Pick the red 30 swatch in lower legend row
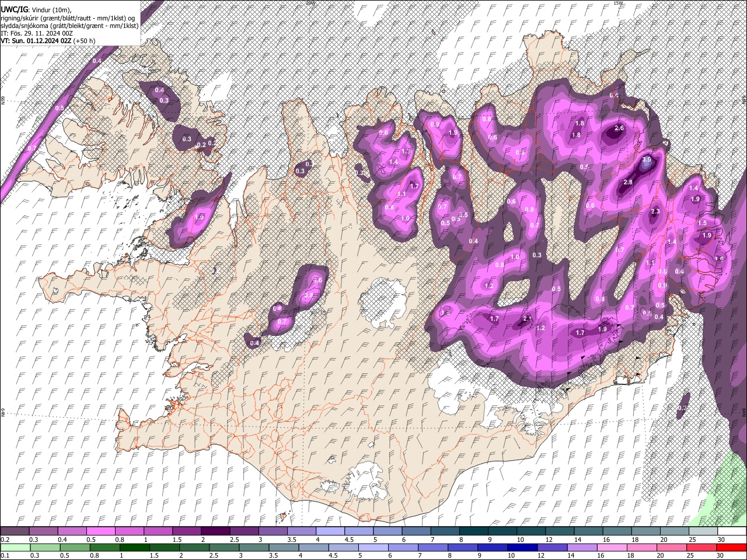 [x=731, y=547]
